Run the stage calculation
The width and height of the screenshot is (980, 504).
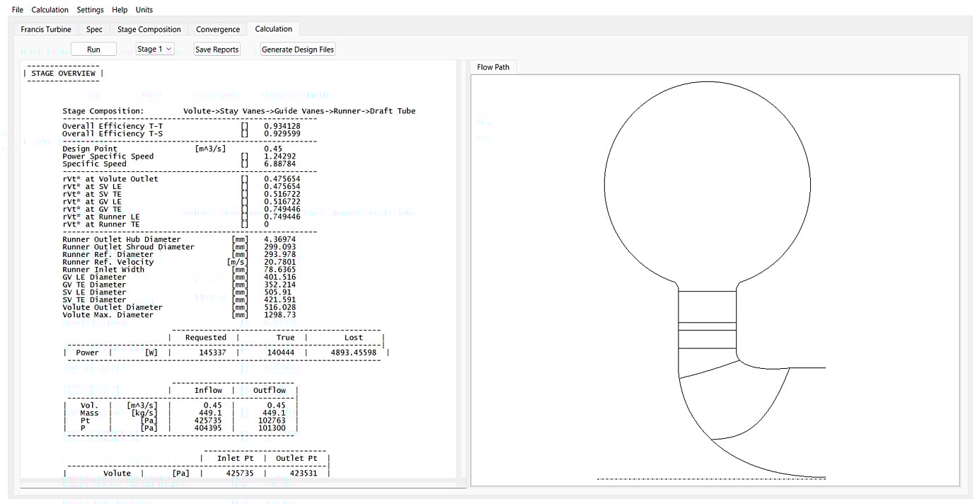[93, 48]
